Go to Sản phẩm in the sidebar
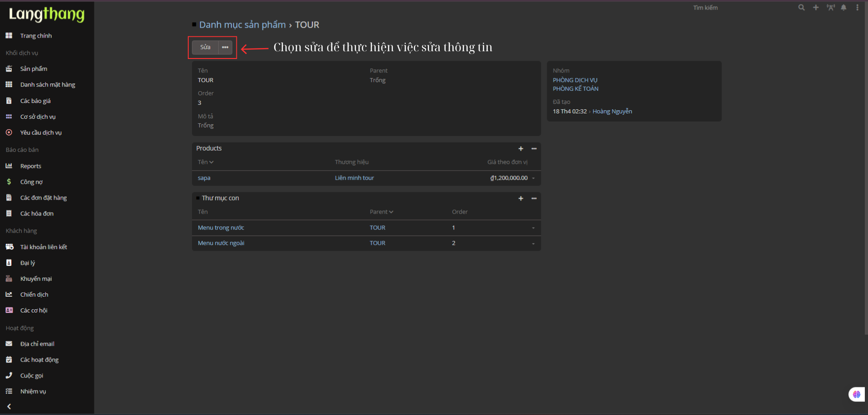This screenshot has width=868, height=415. point(34,69)
